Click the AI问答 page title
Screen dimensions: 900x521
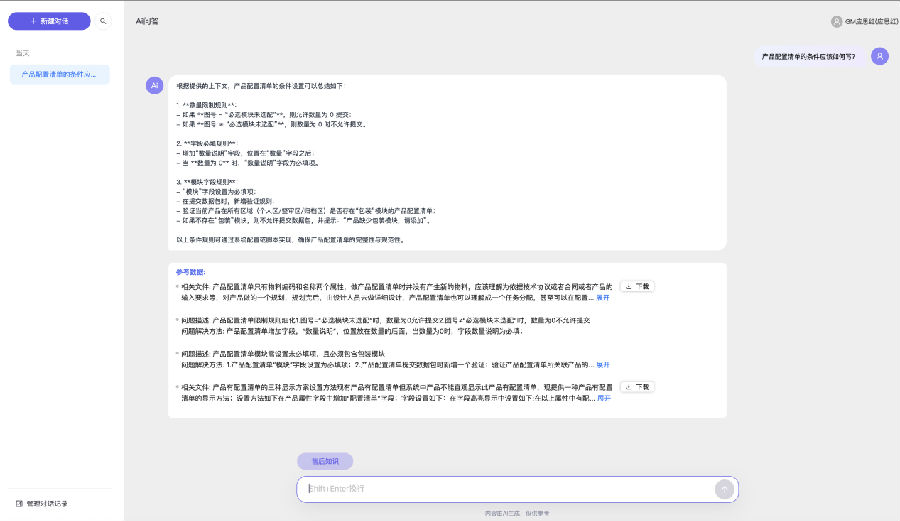(147, 21)
